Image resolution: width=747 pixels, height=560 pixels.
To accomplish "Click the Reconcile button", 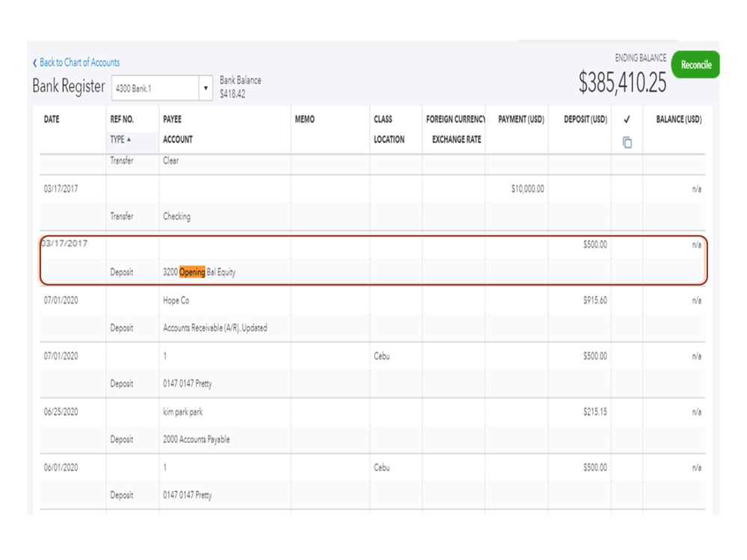I will [695, 65].
